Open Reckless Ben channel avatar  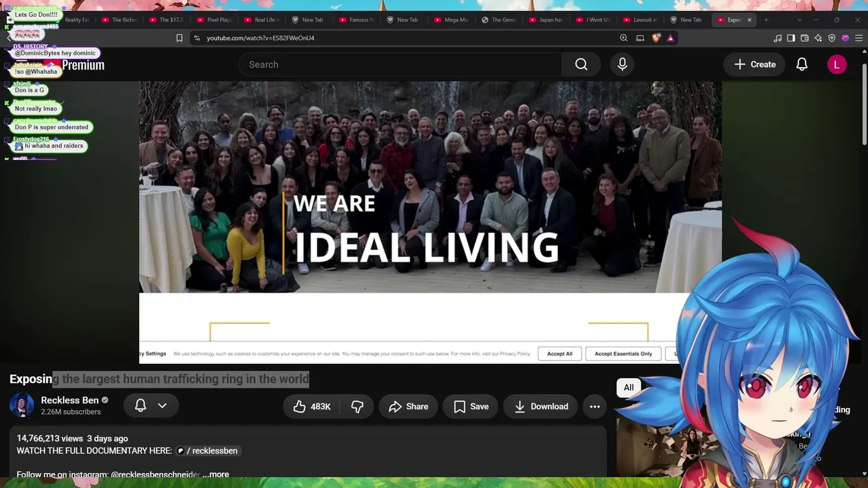pyautogui.click(x=22, y=405)
